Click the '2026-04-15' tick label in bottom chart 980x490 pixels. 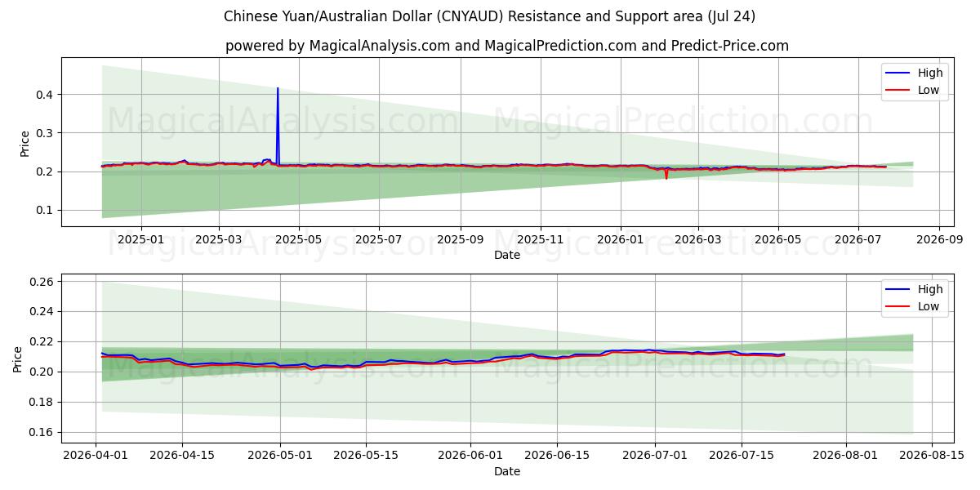pyautogui.click(x=181, y=457)
